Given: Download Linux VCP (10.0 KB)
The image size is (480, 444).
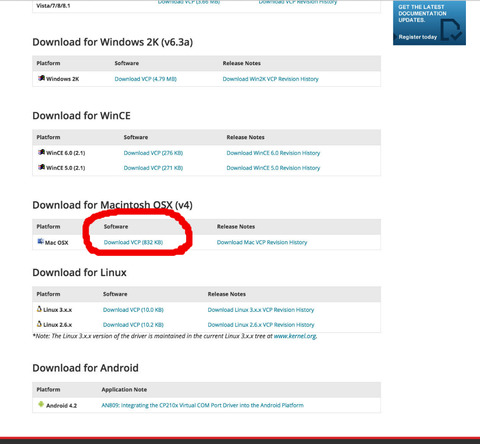Looking at the screenshot, I should (133, 310).
